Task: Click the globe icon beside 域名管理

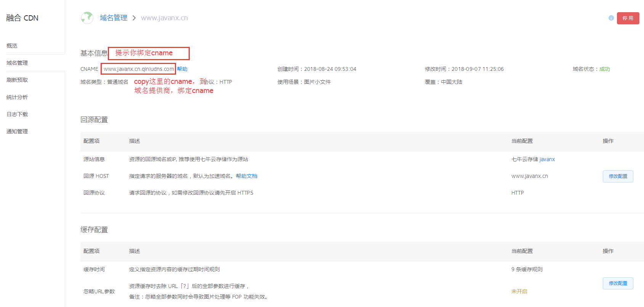Action: click(87, 18)
